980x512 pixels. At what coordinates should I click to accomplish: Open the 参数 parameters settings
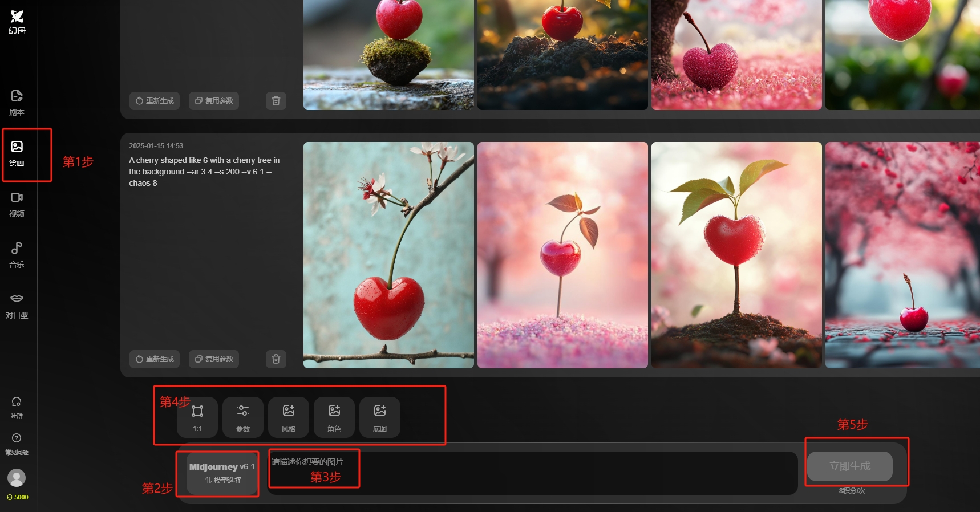pyautogui.click(x=243, y=417)
